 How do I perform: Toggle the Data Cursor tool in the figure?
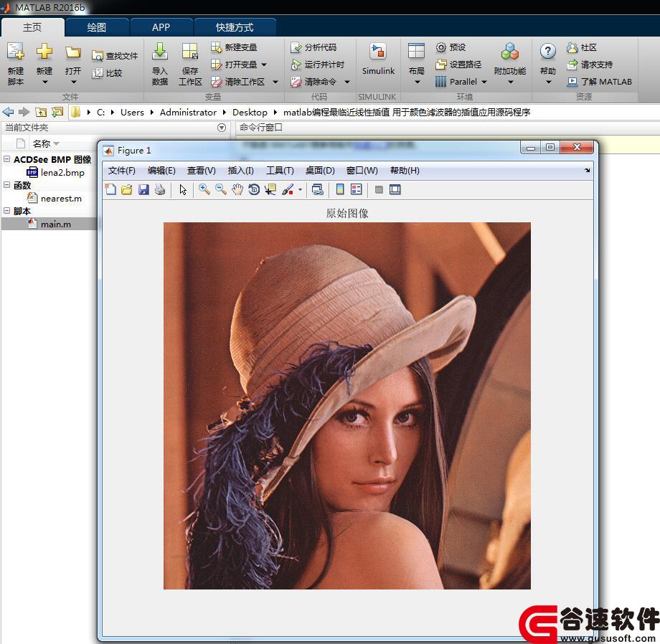[270, 190]
